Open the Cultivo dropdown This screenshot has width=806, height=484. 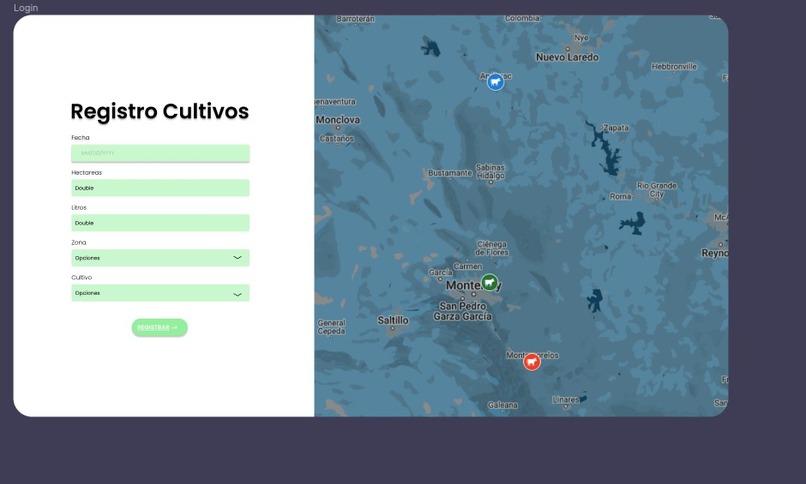click(x=160, y=293)
